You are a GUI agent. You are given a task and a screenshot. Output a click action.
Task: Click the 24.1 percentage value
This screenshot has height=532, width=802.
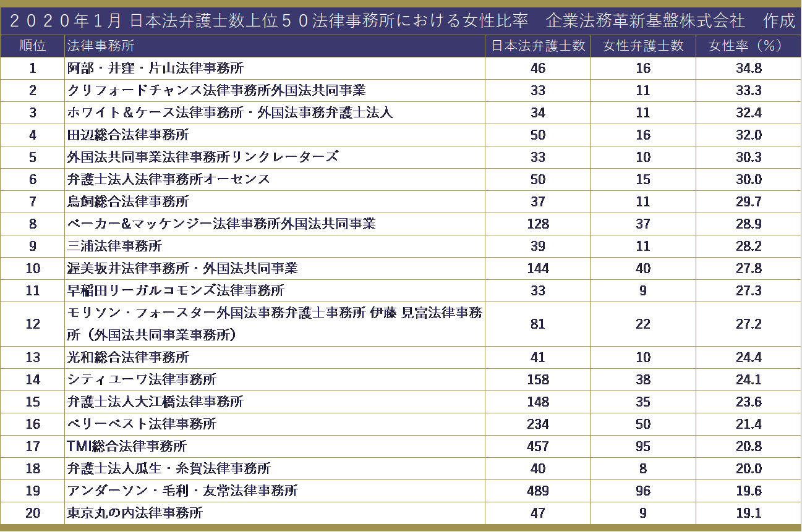pyautogui.click(x=749, y=380)
